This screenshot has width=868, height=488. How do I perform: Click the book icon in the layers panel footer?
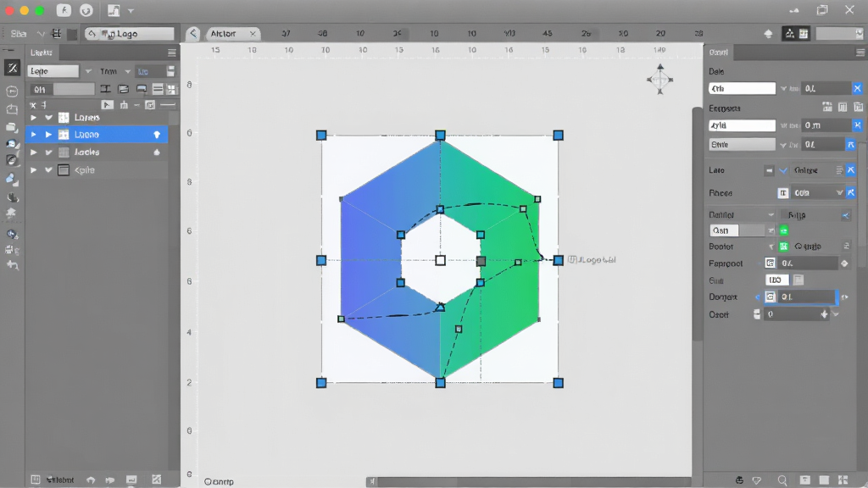pyautogui.click(x=36, y=480)
